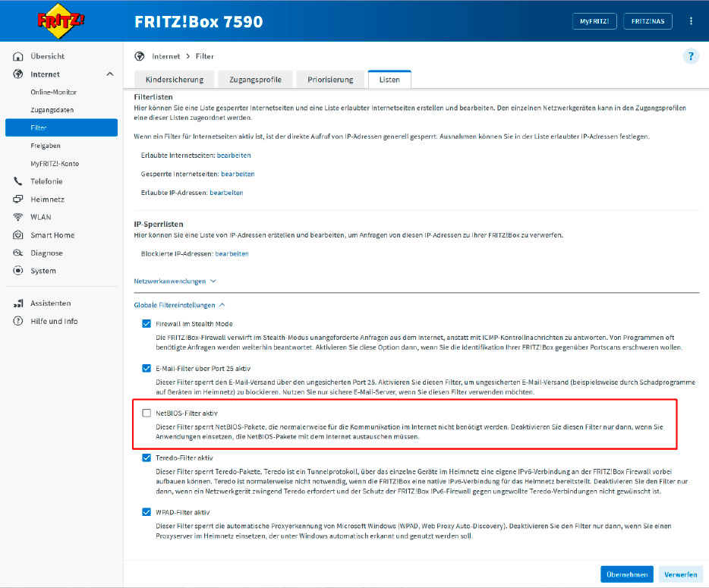This screenshot has width=709, height=588.
Task: Open Smart Home menu item
Action: [52, 235]
